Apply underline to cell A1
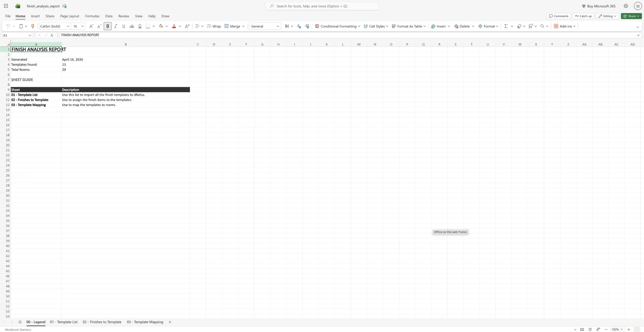644x332 pixels. pyautogui.click(x=123, y=26)
